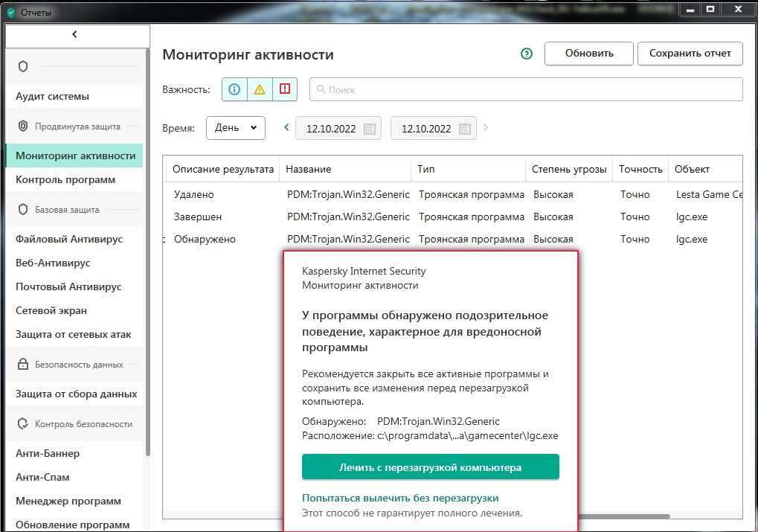
Task: Collapse the sidebar with the back chevron
Action: [x=75, y=34]
